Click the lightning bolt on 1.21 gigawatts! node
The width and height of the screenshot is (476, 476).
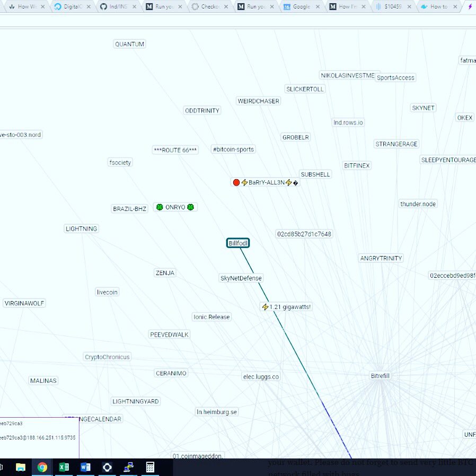pos(266,307)
